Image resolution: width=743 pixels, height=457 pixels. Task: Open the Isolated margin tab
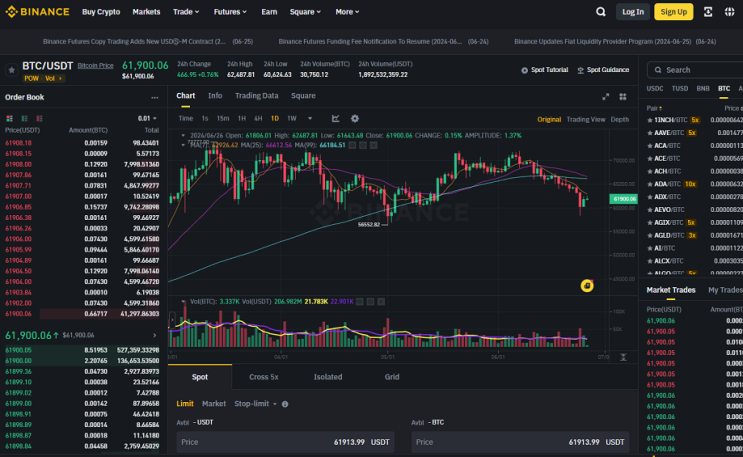point(328,377)
